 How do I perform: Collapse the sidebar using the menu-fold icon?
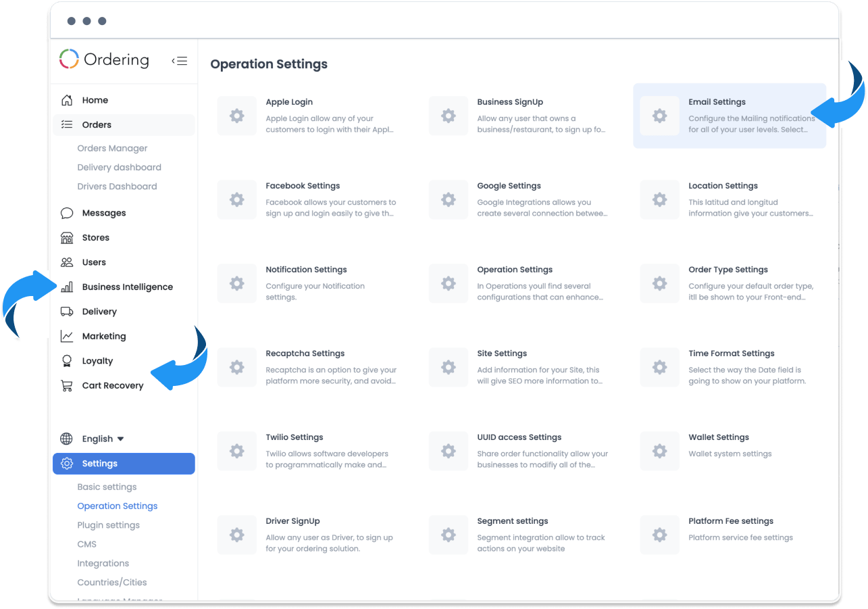click(x=179, y=61)
